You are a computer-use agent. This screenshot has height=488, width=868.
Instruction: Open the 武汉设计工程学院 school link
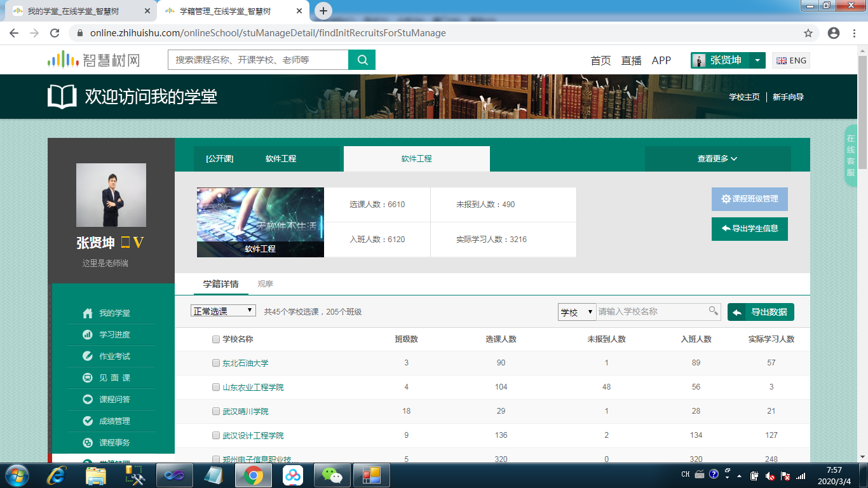tap(253, 436)
